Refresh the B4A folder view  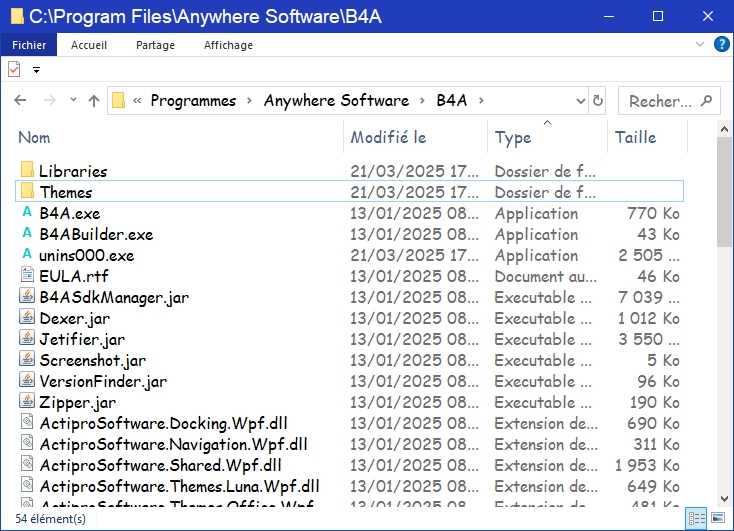pos(598,101)
